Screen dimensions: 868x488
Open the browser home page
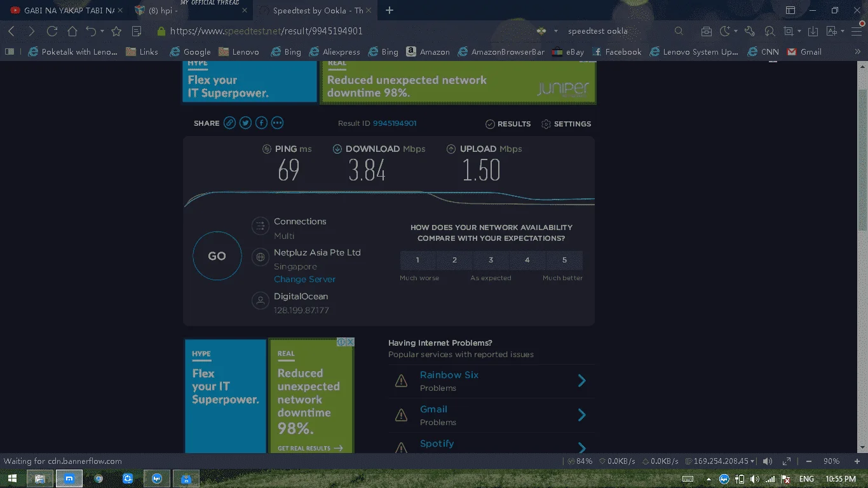72,31
